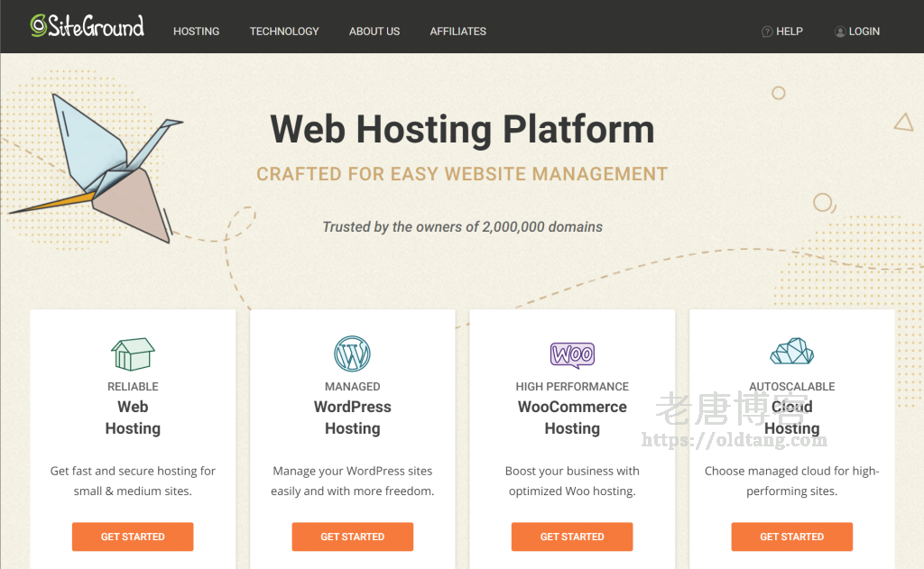Click the RELIABLE label
The height and width of the screenshot is (569, 924).
coord(133,387)
